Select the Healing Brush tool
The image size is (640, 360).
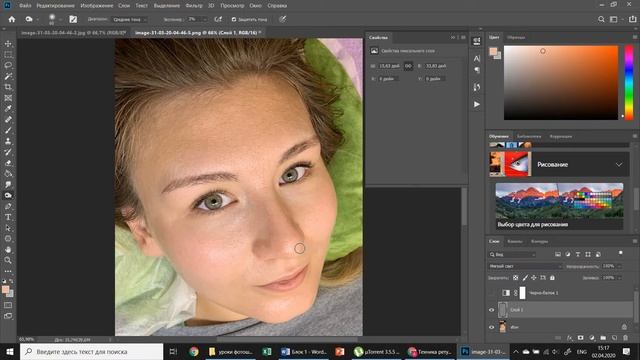(x=8, y=120)
